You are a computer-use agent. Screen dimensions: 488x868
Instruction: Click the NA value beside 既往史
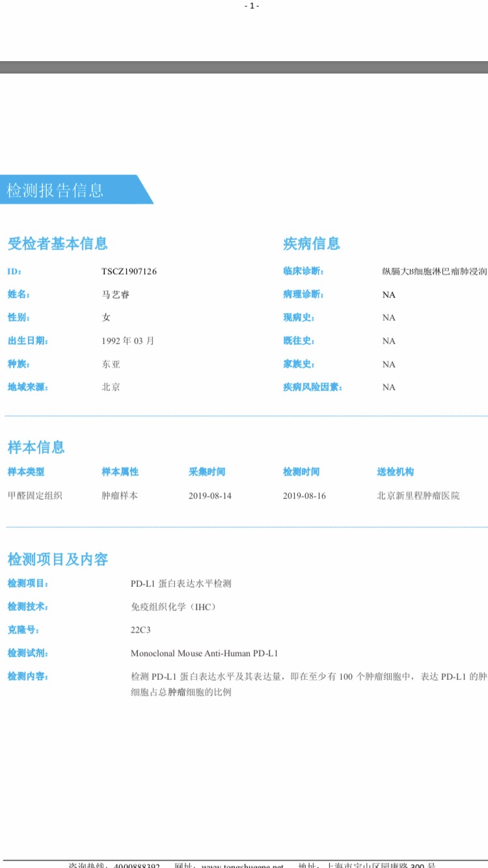[x=389, y=341]
